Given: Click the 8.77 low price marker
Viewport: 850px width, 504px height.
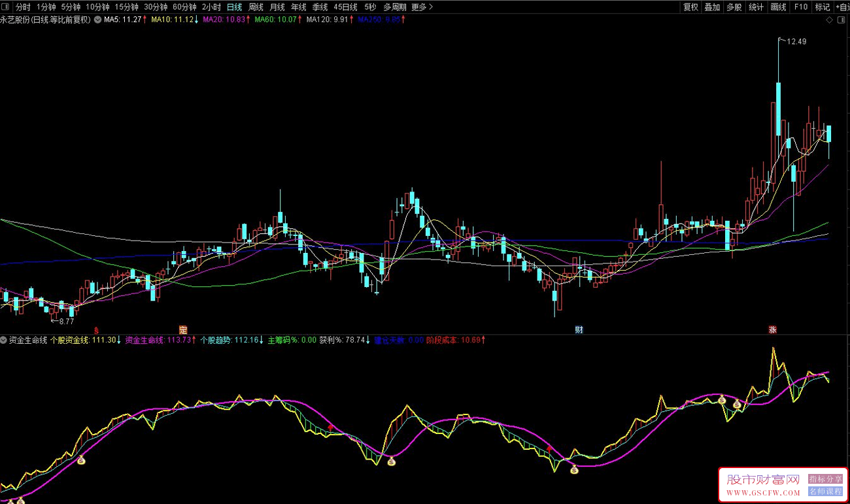Looking at the screenshot, I should click(x=67, y=321).
